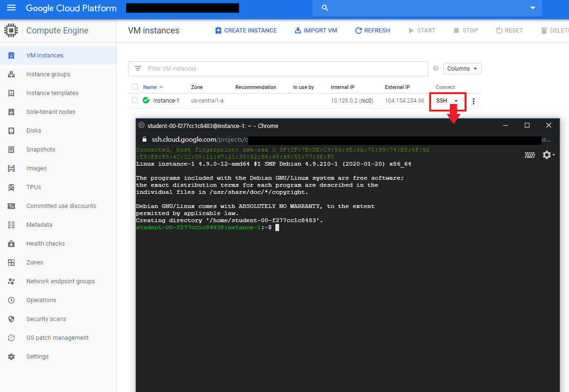569x392 pixels.
Task: Click the Google Cloud Platform logo text
Action: tap(71, 8)
